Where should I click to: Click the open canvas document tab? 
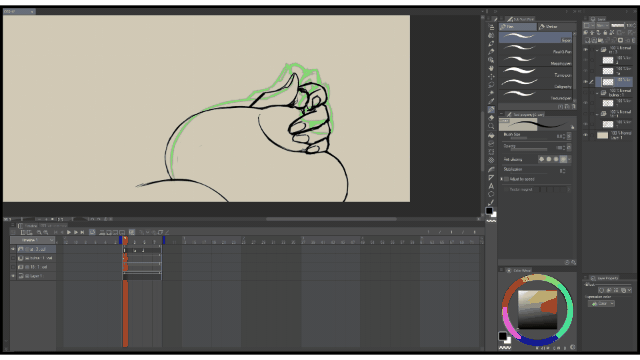point(19,11)
